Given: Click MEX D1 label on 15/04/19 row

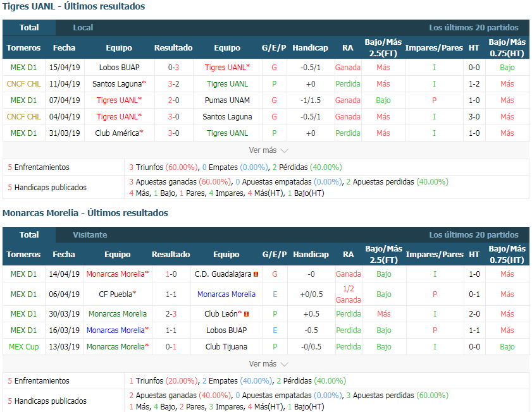Looking at the screenshot, I should pos(24,68).
